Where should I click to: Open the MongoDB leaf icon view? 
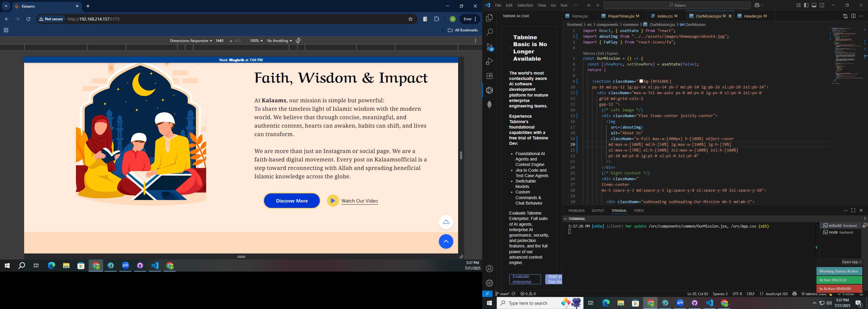(x=489, y=105)
